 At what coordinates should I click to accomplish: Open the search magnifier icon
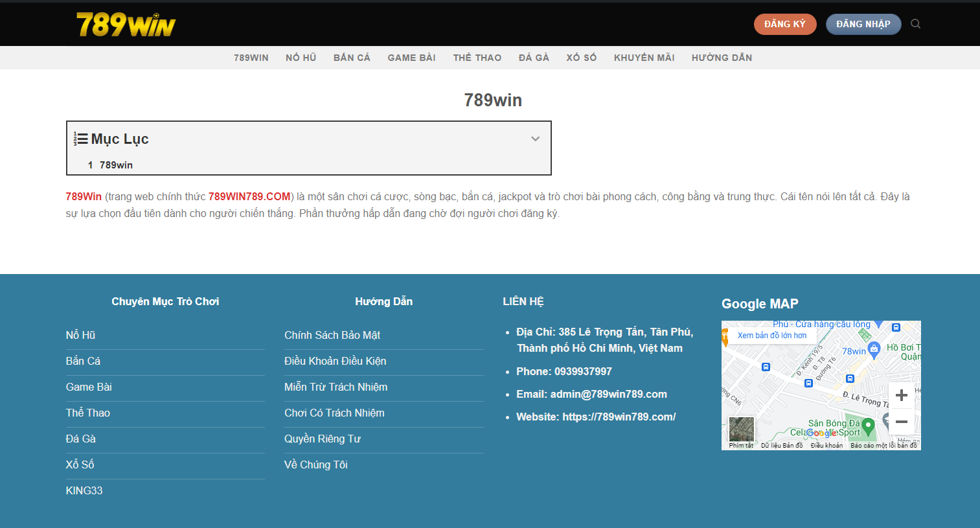[915, 24]
